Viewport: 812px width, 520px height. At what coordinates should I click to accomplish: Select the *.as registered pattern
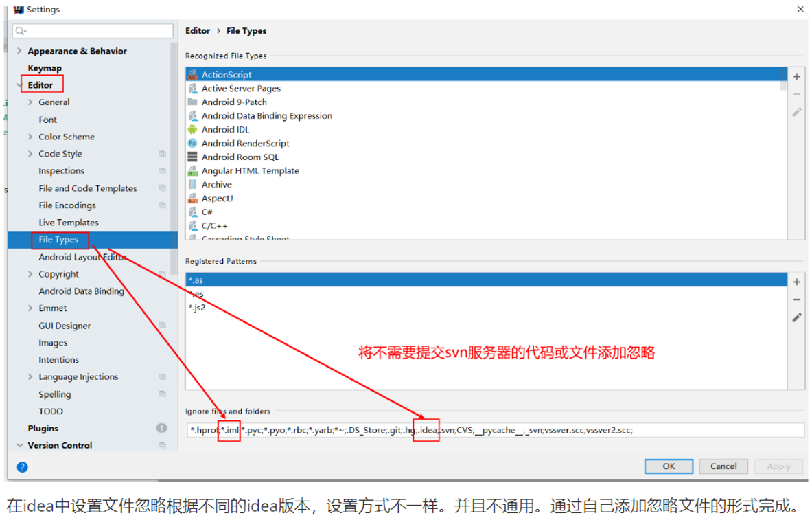coord(486,280)
